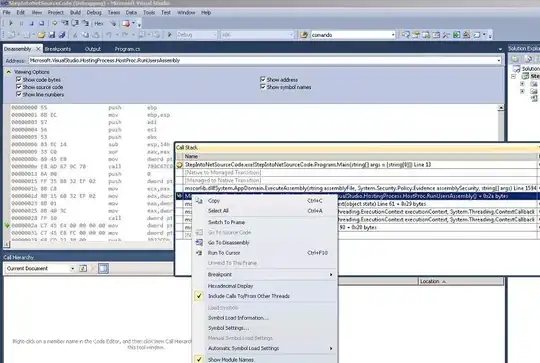Image resolution: width=540 pixels, height=363 pixels.
Task: Click the disassembly vertical scrollbar up arrow
Action: click(501, 108)
